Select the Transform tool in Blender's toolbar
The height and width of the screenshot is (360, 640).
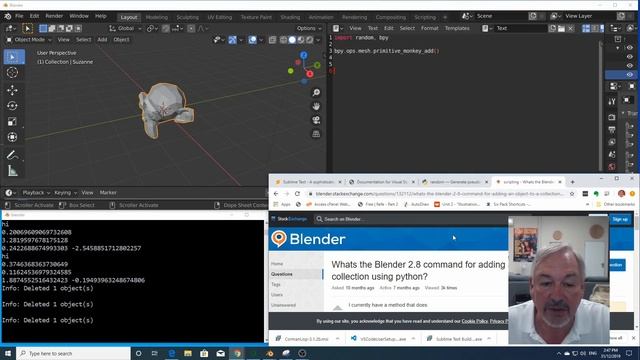(12, 137)
